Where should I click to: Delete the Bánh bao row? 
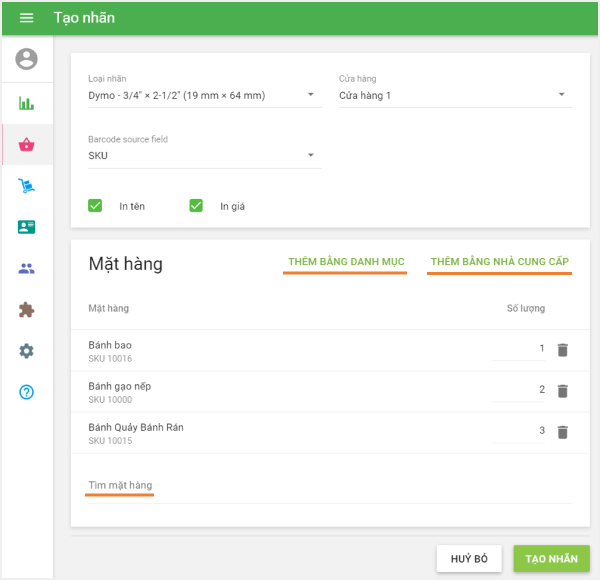562,350
